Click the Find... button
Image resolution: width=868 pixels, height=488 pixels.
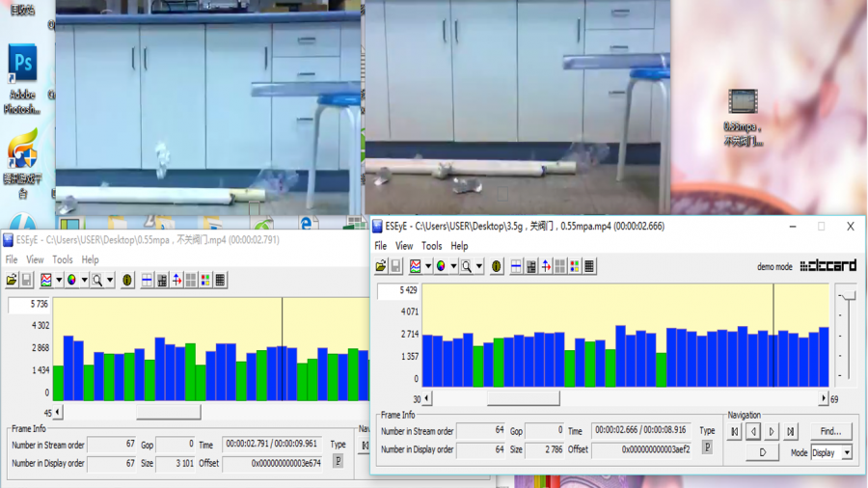point(830,431)
